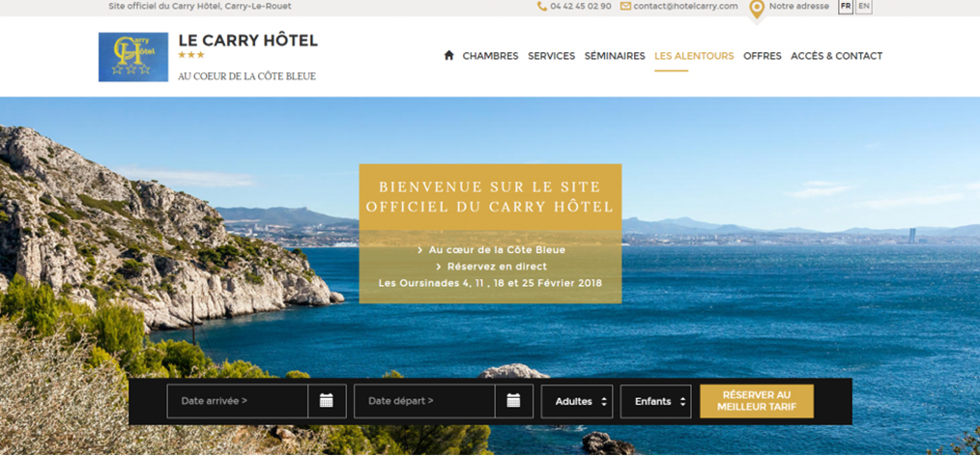Open the arrival date calendar icon
Image resolution: width=980 pixels, height=456 pixels.
[327, 401]
